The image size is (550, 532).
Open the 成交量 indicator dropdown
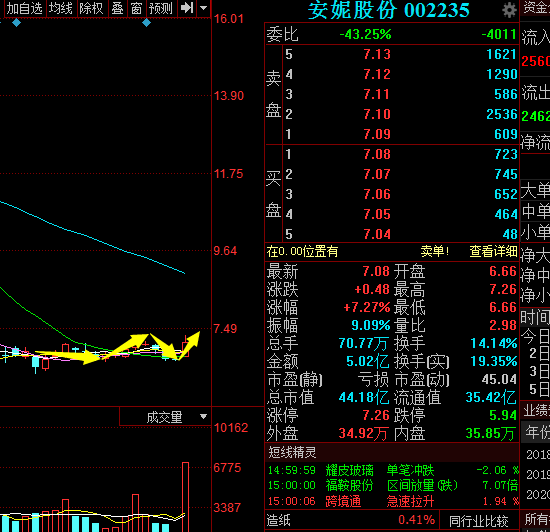[x=165, y=417]
